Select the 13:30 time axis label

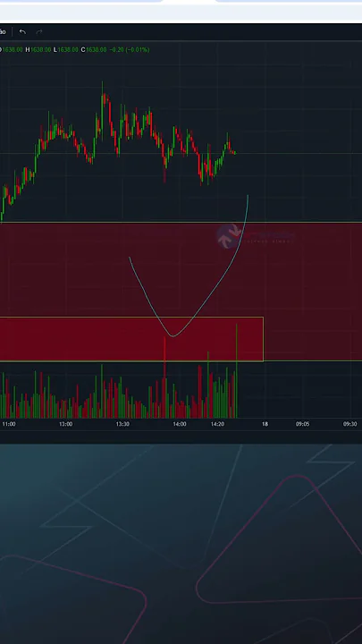point(122,424)
